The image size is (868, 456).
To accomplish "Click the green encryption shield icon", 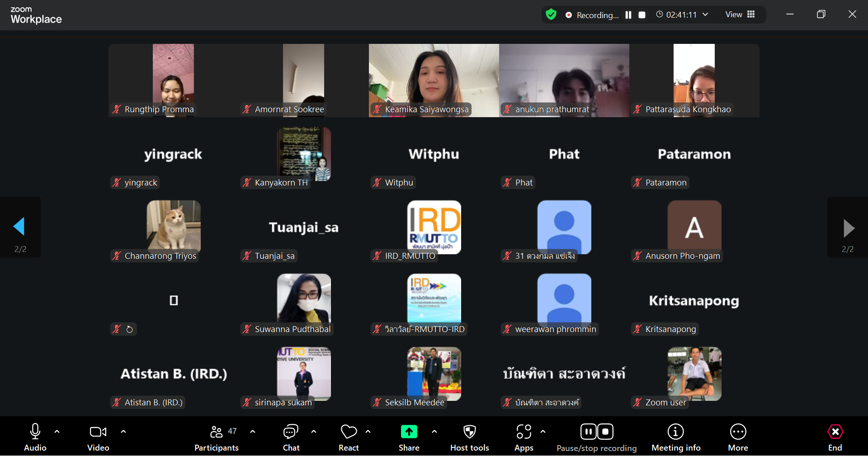I will click(x=551, y=14).
